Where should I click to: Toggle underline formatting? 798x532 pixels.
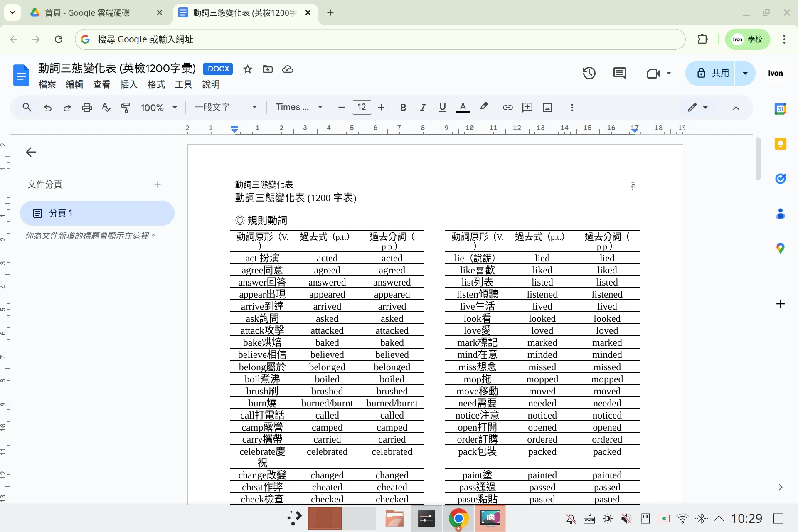(x=442, y=107)
